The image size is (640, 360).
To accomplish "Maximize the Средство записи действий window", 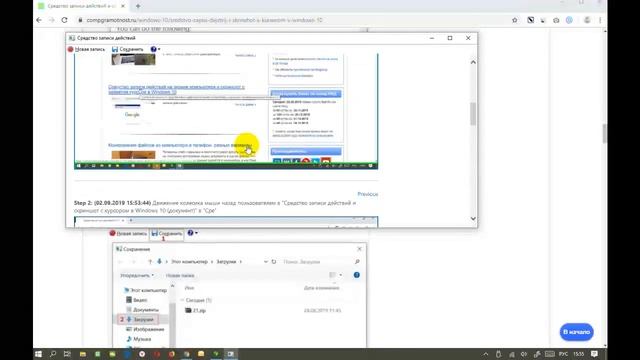I will [450, 38].
